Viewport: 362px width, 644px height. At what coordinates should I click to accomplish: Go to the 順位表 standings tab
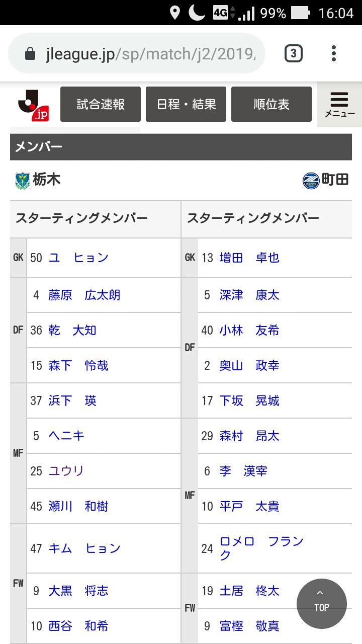pyautogui.click(x=271, y=104)
